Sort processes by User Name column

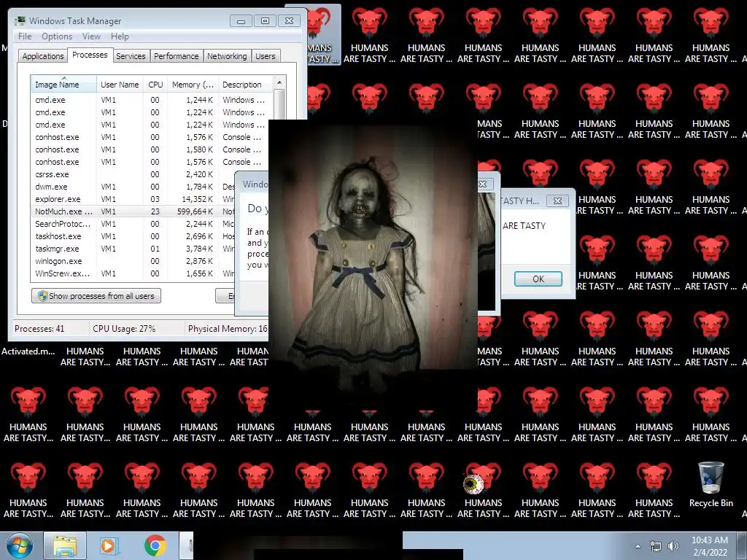tap(120, 85)
